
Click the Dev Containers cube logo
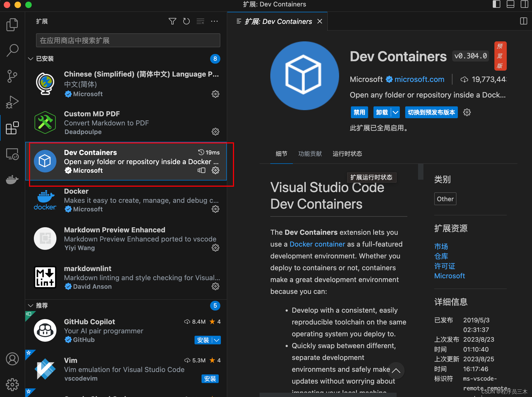pos(304,76)
